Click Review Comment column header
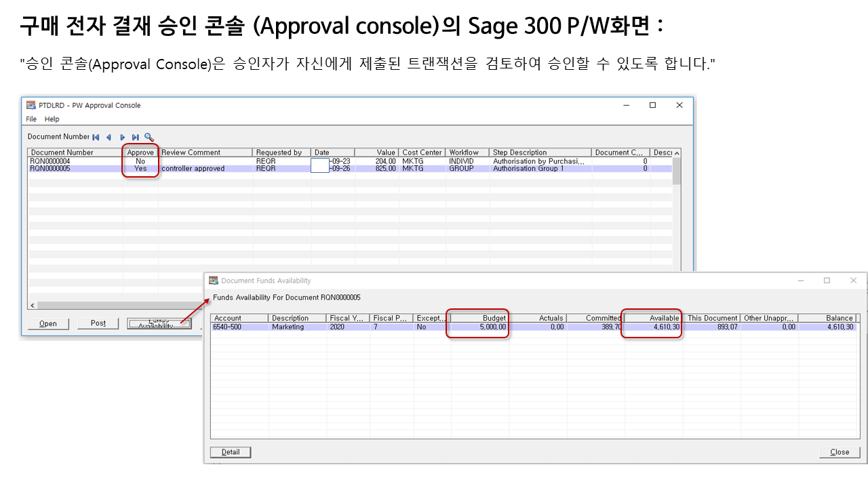Screen dimensions: 868x488 pos(205,152)
